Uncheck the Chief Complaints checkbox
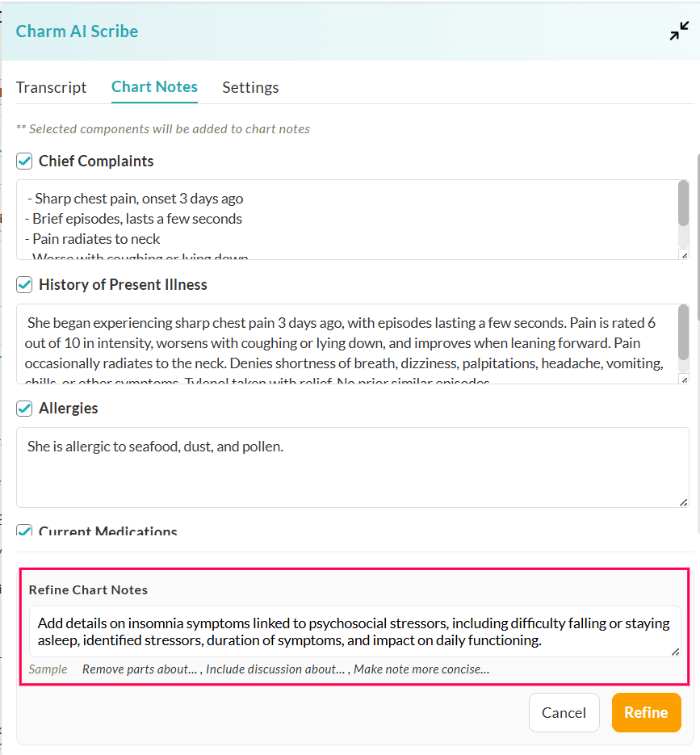 (24, 161)
